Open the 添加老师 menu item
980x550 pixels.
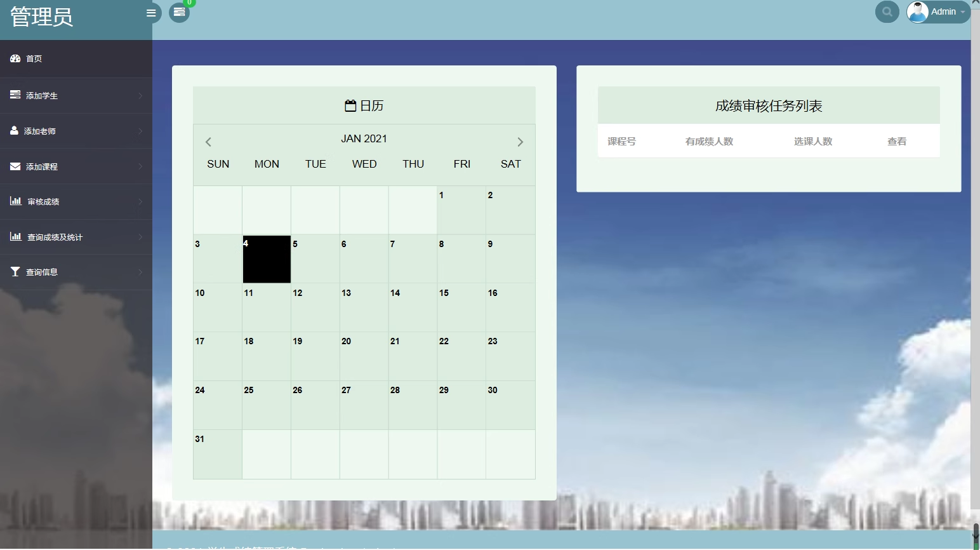coord(76,131)
